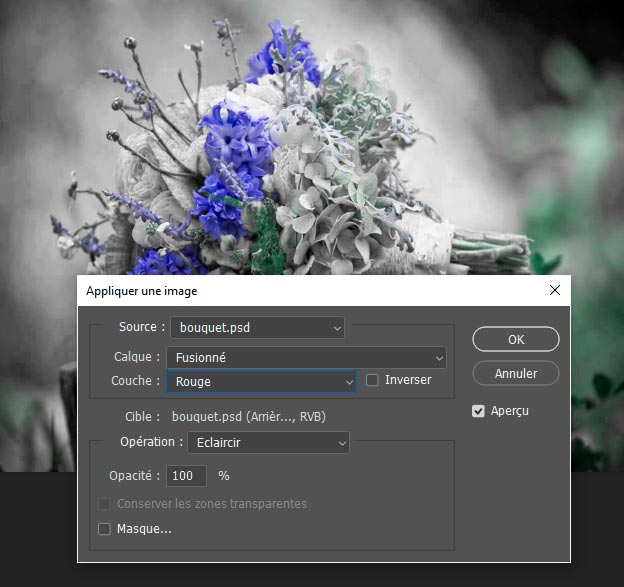
Task: Click the Cible text bouquet.psd (Arrièr..., RVB)
Action: (248, 416)
